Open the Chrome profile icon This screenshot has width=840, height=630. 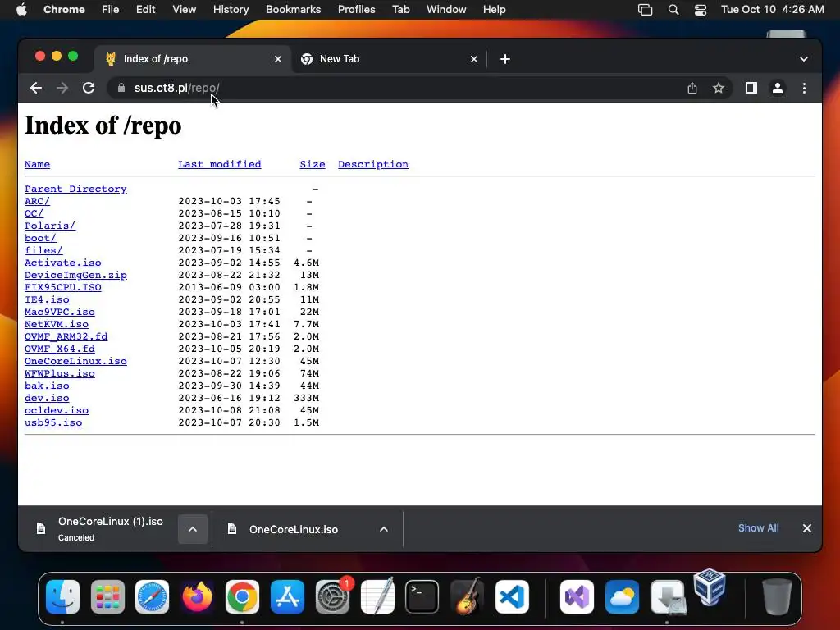(778, 88)
